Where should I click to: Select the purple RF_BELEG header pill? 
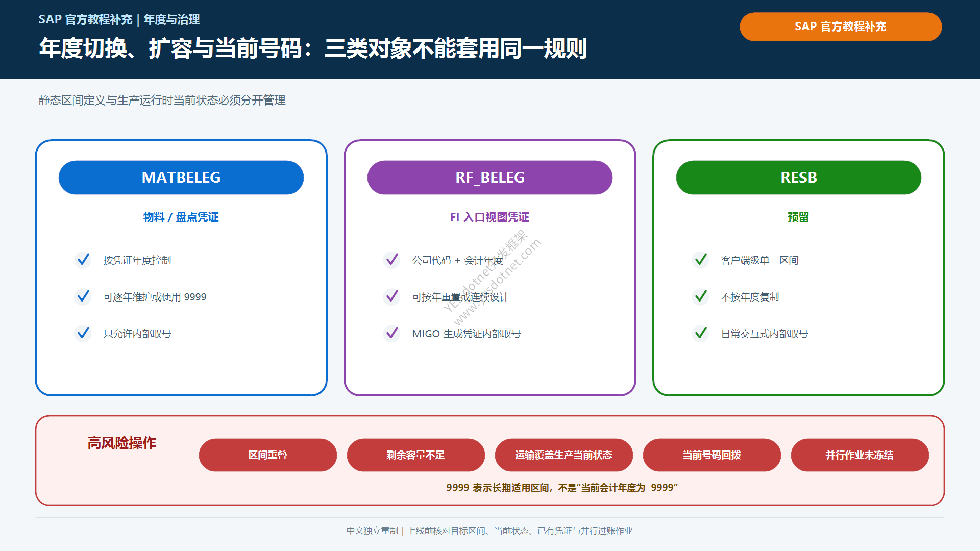(x=490, y=178)
